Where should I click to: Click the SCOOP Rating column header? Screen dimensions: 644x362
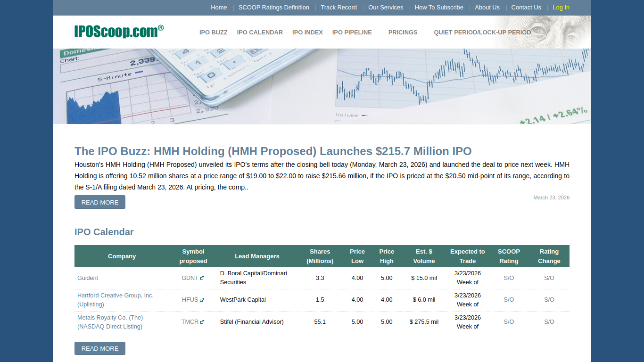pos(509,256)
